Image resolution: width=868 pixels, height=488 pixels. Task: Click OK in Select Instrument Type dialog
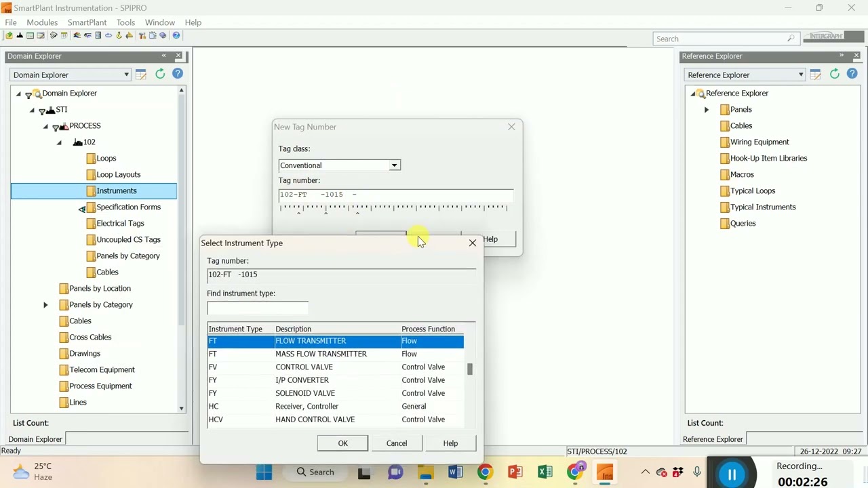pyautogui.click(x=342, y=443)
